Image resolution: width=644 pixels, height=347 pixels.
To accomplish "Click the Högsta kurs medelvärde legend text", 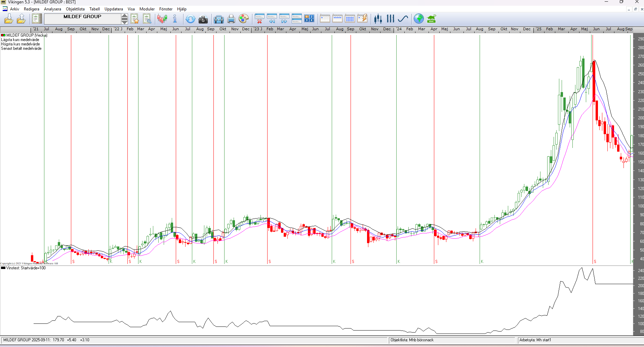I will point(21,44).
